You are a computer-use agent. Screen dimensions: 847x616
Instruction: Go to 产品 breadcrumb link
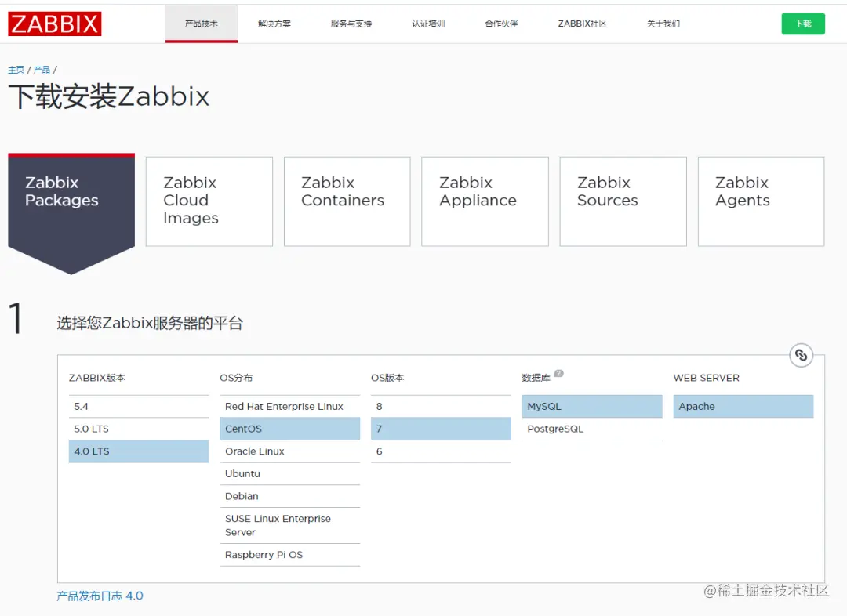tap(42, 70)
